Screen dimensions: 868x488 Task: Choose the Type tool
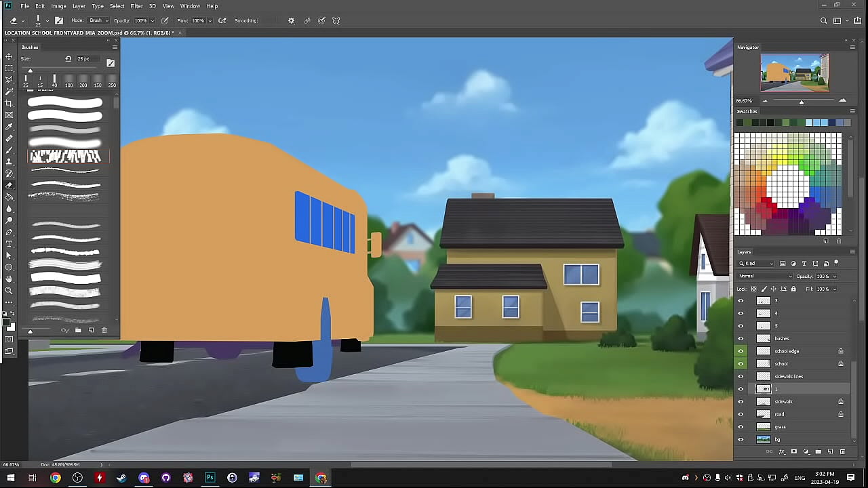[9, 243]
